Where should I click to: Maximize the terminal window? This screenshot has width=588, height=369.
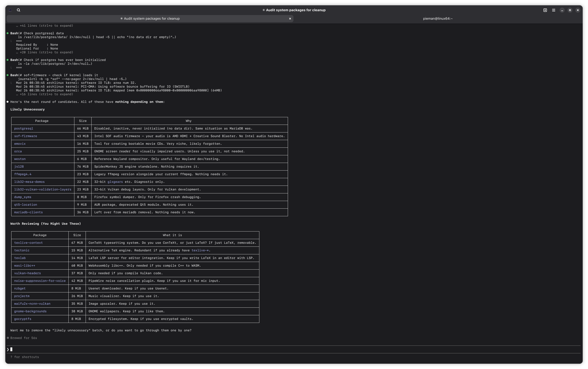tap(570, 10)
